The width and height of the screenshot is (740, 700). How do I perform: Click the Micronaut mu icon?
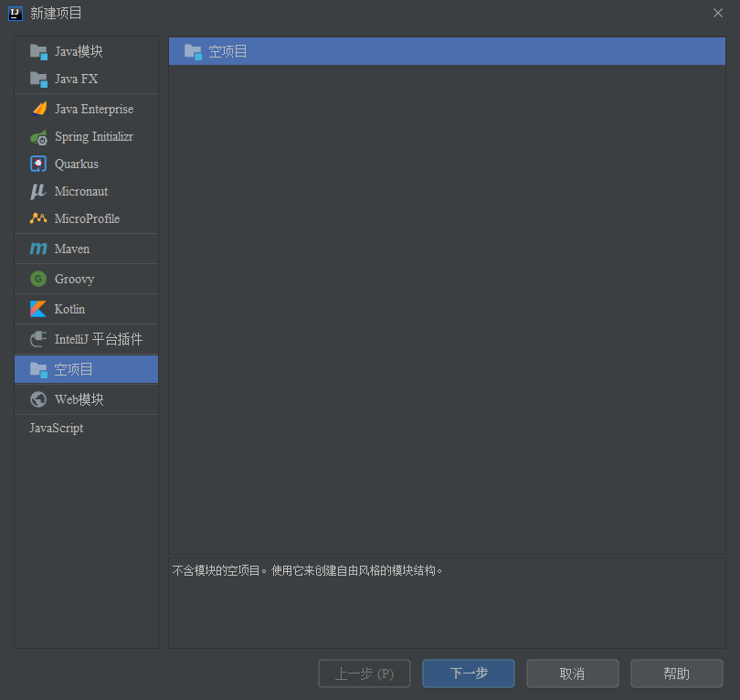38,191
